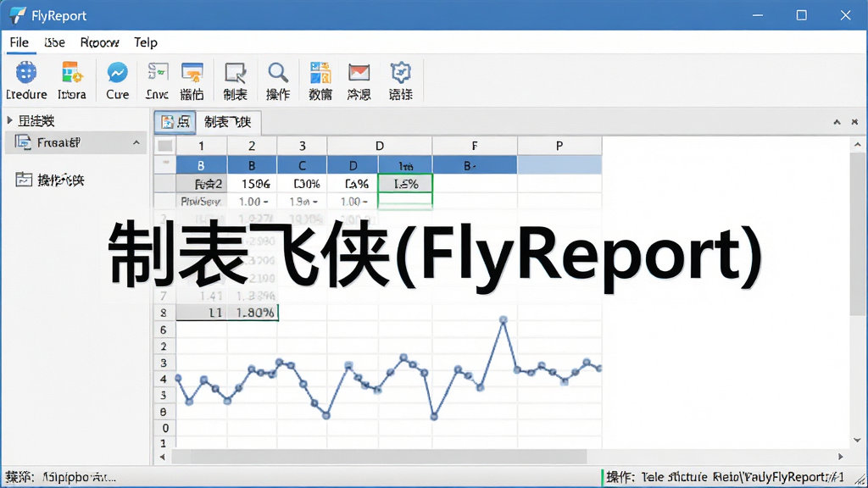Click the status bar 操作 path text
Screen dimensions: 868x488
coord(726,477)
